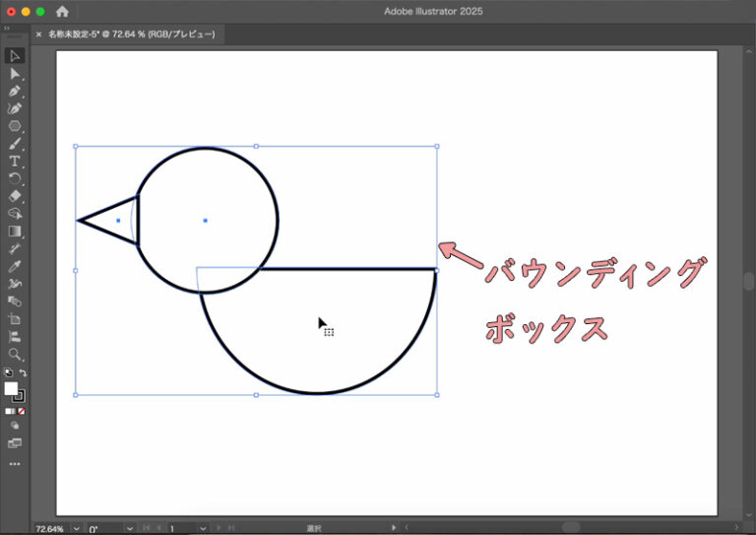The image size is (756, 535).
Task: Choose the Zoom magnifier tool
Action: 15,354
